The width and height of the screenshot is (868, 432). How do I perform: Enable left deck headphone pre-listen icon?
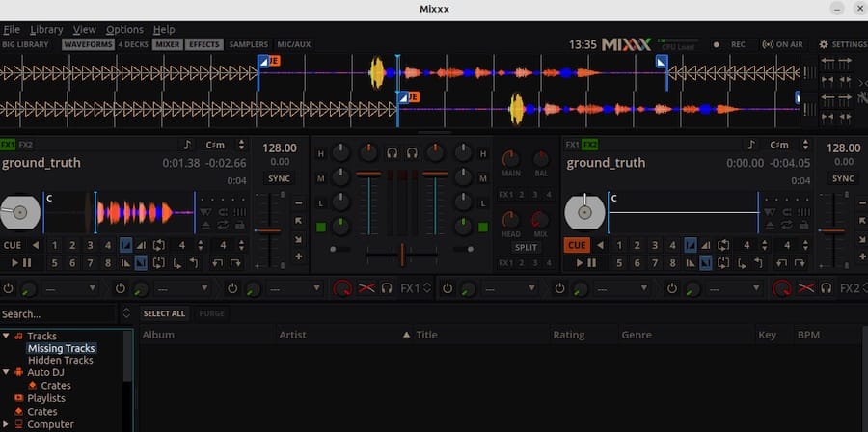coord(393,152)
